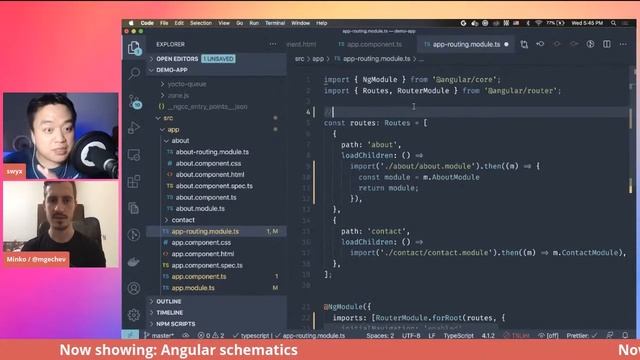Open the Apple menu
This screenshot has width=640, height=360.
(x=131, y=23)
